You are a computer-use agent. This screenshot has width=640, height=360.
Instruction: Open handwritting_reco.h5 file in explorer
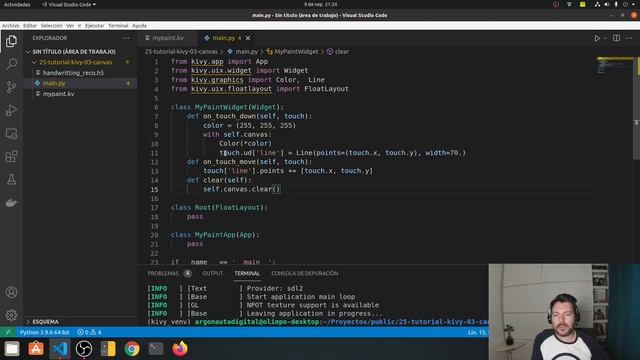click(73, 73)
